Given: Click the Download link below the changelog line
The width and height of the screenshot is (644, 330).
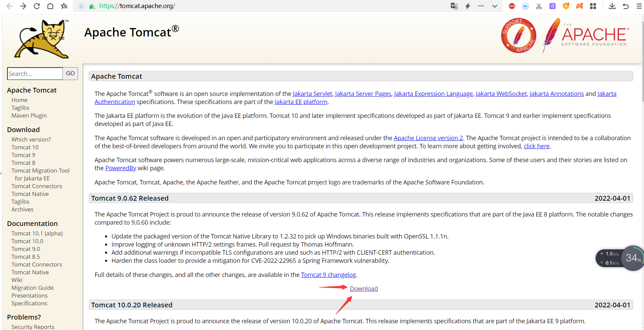Looking at the screenshot, I should (x=364, y=289).
